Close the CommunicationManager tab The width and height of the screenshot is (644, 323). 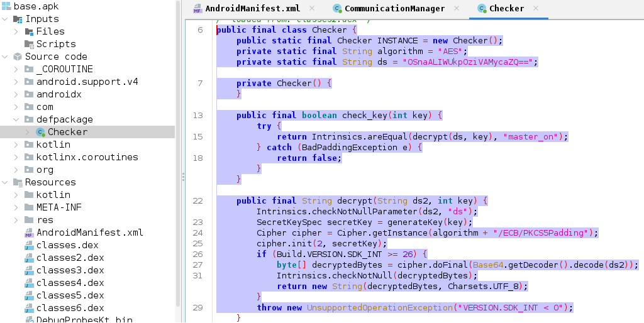click(x=457, y=9)
